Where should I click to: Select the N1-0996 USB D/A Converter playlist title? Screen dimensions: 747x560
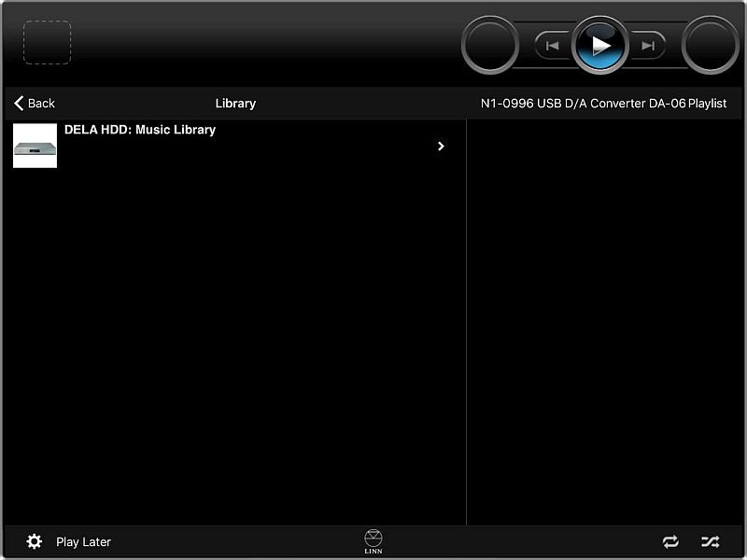(x=603, y=104)
